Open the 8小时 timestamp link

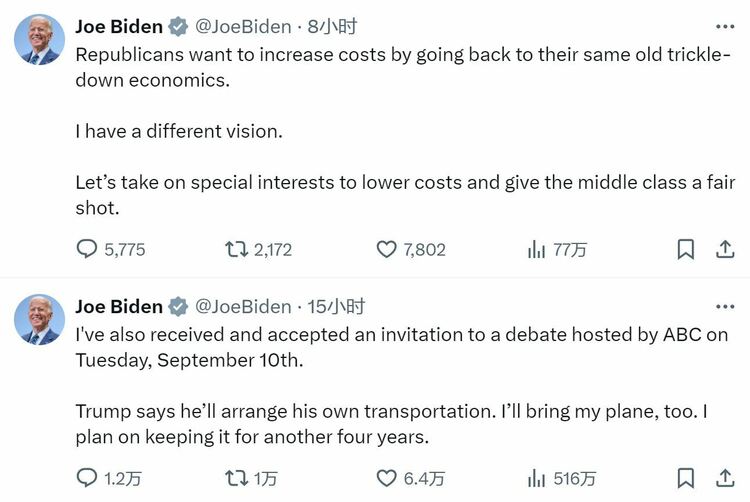pyautogui.click(x=332, y=27)
